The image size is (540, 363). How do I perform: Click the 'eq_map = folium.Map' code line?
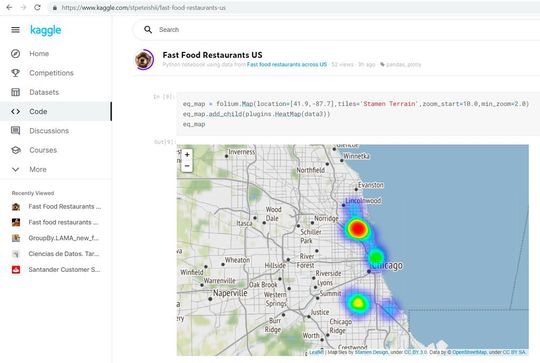coord(355,104)
